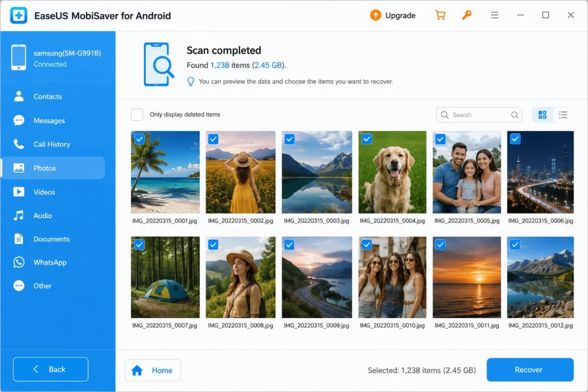Uncheck IMG_20220315_0011.jpg checkbox
The image size is (588, 392).
coord(440,244)
